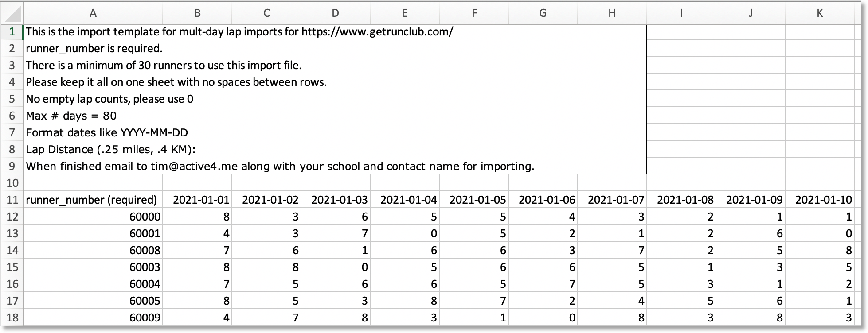
Task: Select the 'No empty lap counts' instruction cell
Action: (109, 99)
